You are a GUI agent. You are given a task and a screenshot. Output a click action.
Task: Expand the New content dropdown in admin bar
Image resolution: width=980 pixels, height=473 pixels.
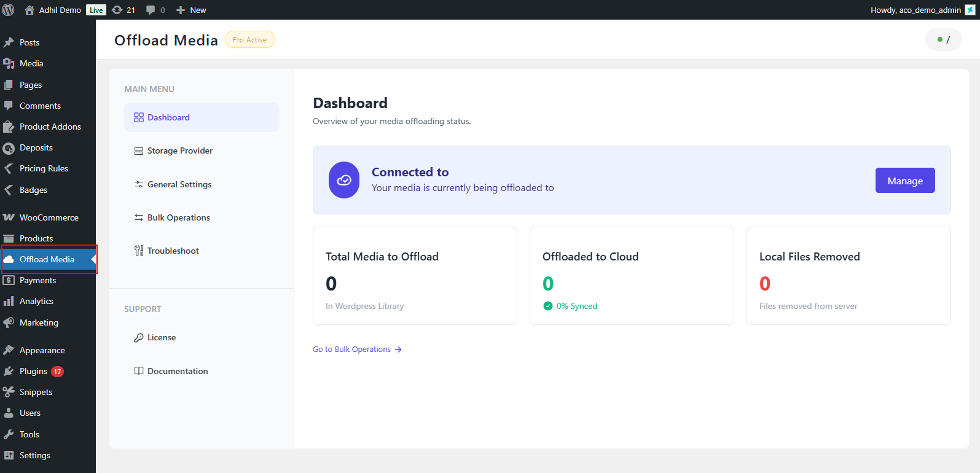[x=192, y=10]
